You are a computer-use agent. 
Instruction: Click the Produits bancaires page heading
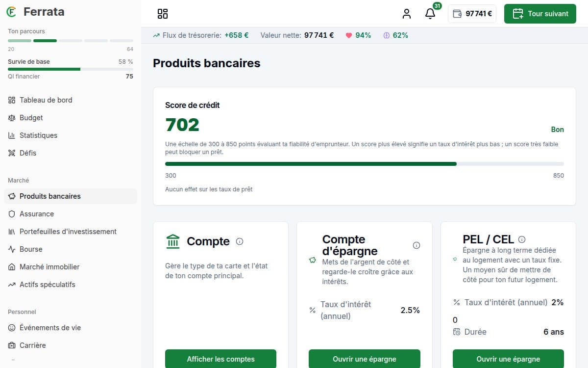[207, 63]
